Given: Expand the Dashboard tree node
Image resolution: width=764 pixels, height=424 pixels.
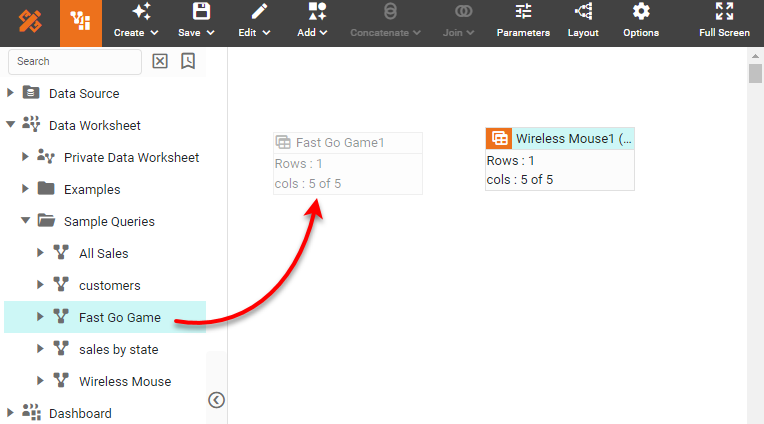Looking at the screenshot, I should click(11, 413).
